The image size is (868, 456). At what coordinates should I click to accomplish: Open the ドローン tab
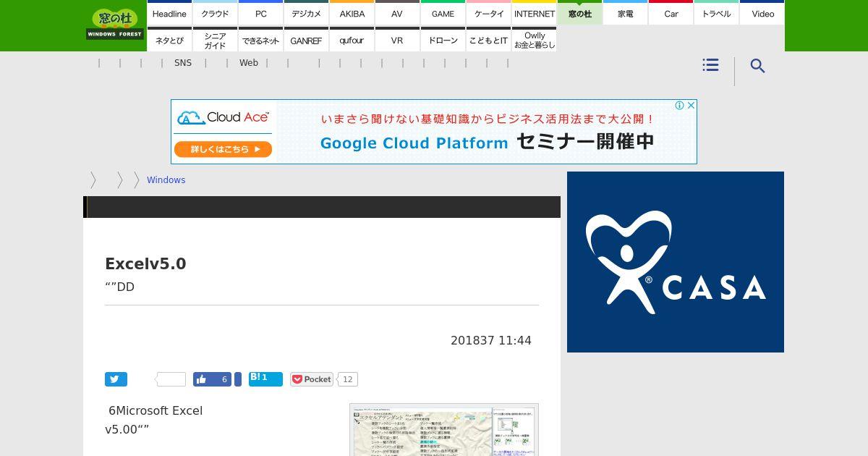tap(443, 40)
